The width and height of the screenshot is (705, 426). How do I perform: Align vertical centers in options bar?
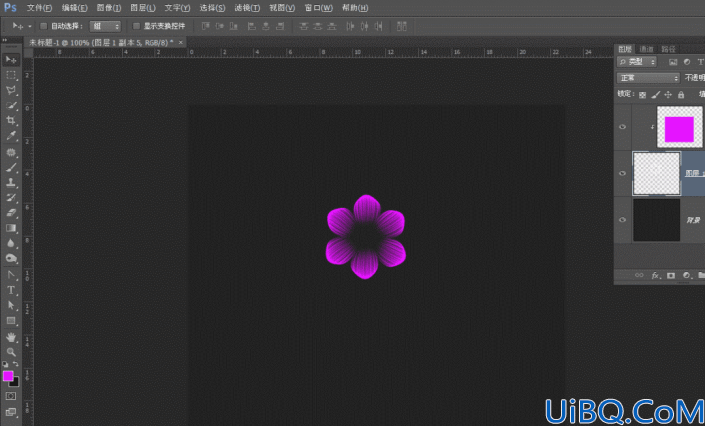[x=219, y=26]
